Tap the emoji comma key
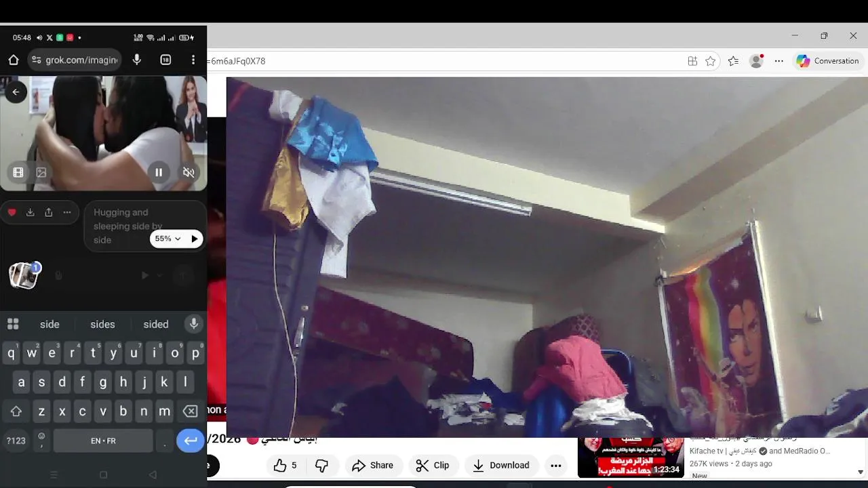 [41, 441]
